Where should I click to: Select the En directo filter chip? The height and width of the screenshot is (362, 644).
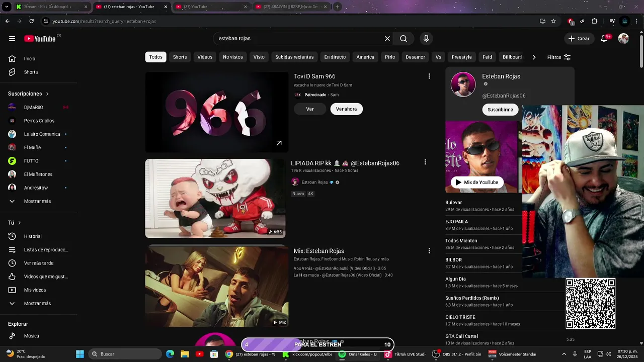[x=335, y=57]
